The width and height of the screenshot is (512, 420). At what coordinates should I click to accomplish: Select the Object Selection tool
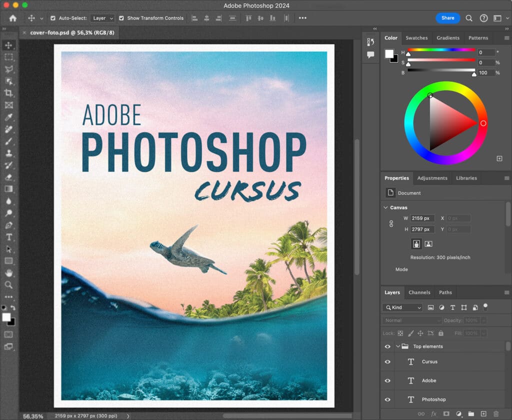point(9,81)
